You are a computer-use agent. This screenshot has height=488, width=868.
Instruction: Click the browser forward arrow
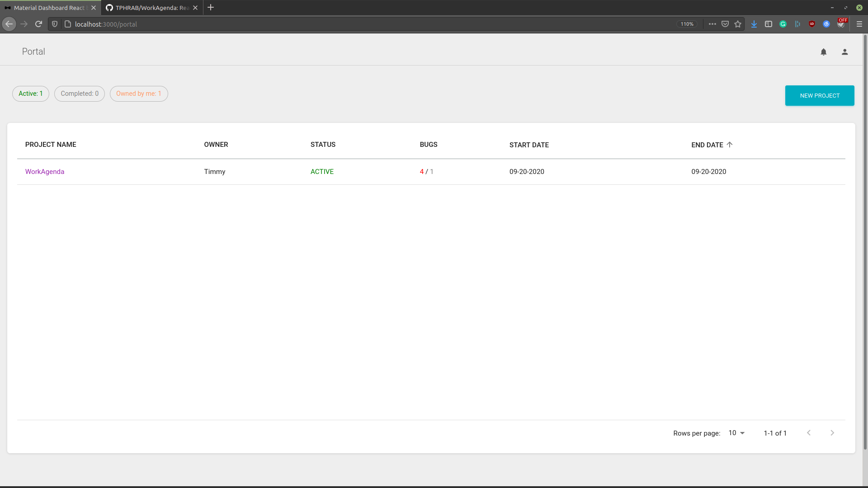coord(24,24)
